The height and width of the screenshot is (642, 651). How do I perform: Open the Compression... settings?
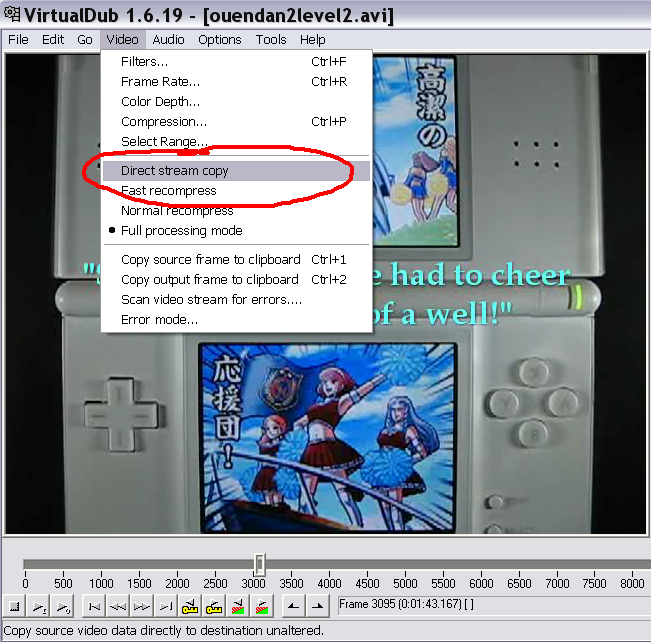236,121
